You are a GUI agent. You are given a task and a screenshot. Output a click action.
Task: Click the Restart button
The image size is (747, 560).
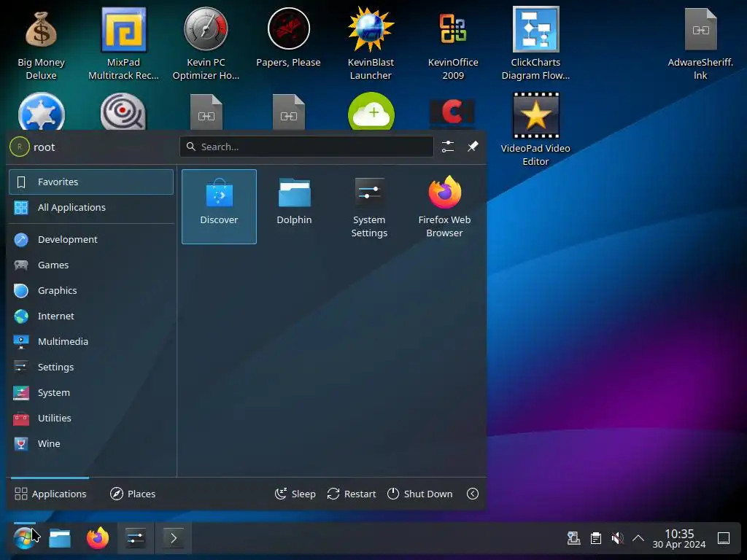(x=352, y=494)
